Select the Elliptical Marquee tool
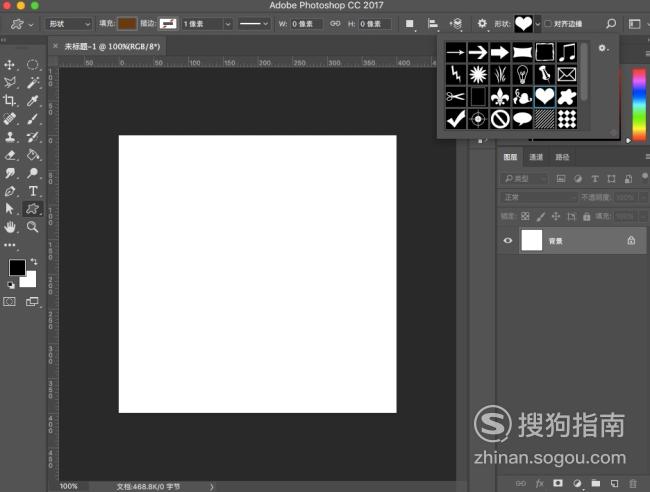 (32, 65)
